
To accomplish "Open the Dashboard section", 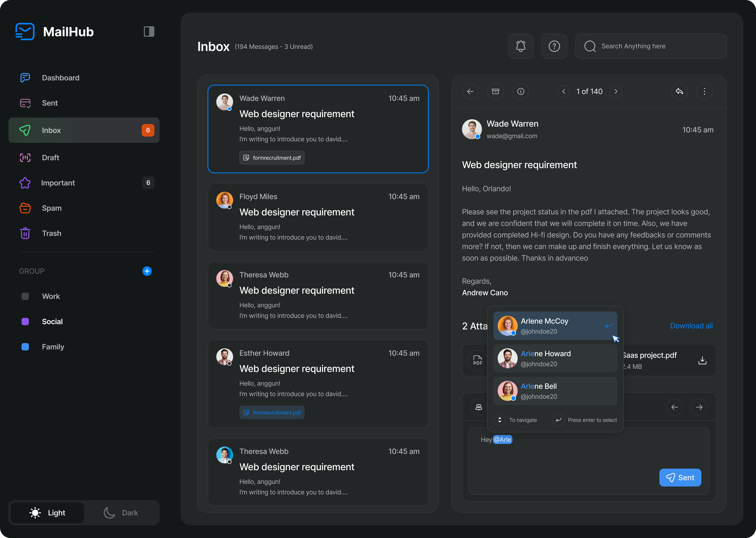I will pos(61,78).
